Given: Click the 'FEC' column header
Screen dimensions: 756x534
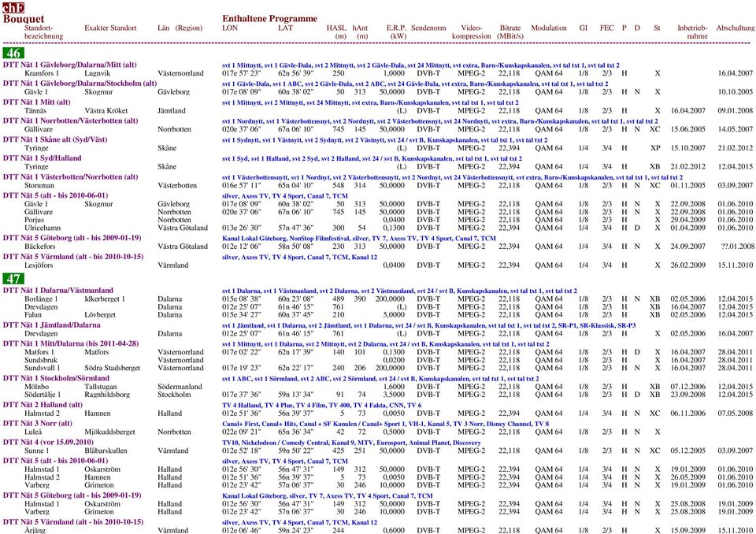Looking at the screenshot, I should pos(607,28).
